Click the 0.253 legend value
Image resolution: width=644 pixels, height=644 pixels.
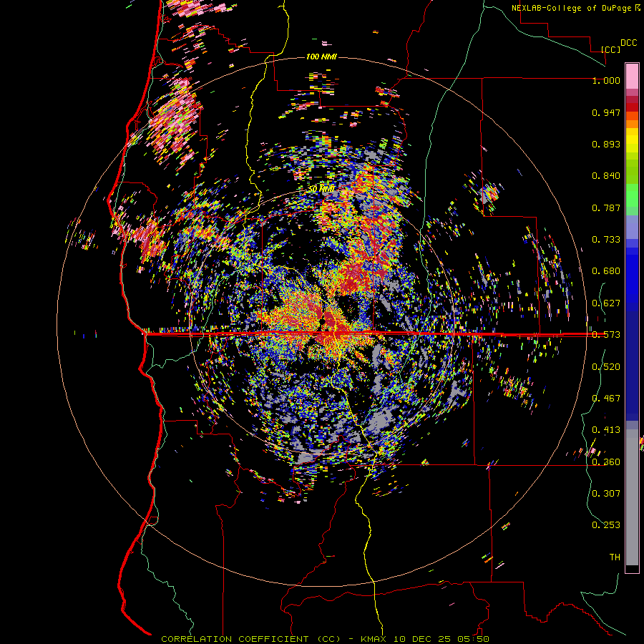point(606,525)
